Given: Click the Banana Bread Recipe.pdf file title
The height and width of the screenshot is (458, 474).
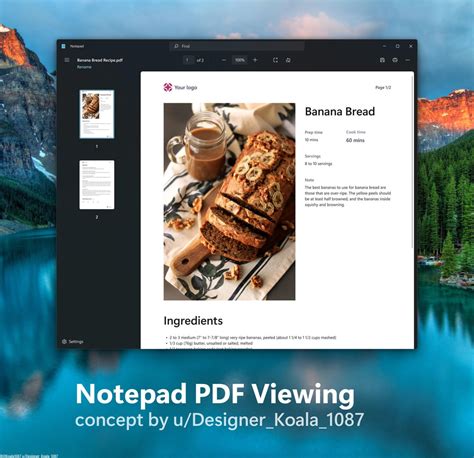Looking at the screenshot, I should click(x=100, y=60).
